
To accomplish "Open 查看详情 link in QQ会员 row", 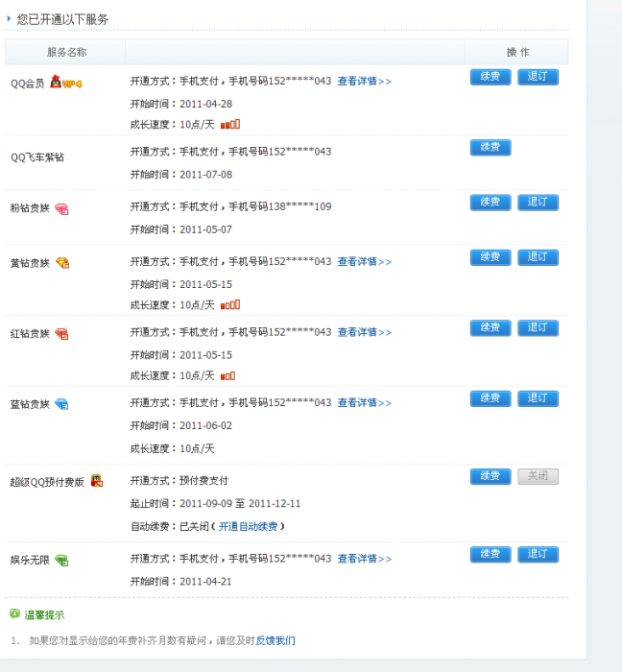I will pyautogui.click(x=365, y=81).
